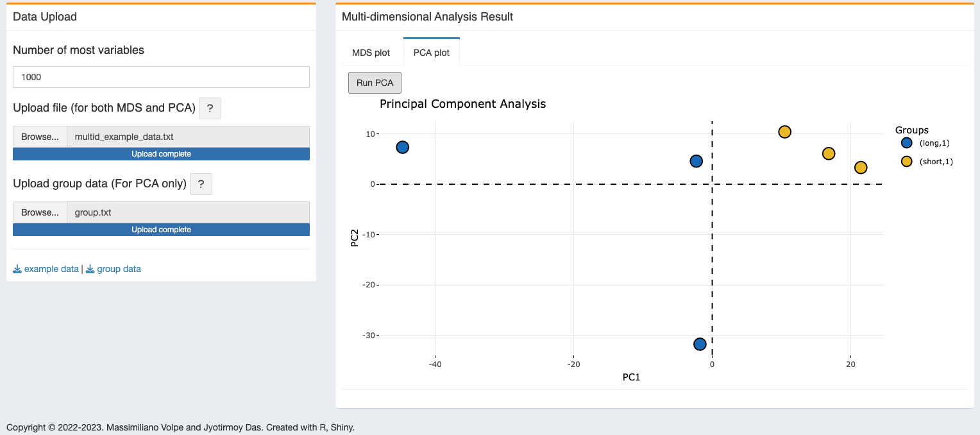Click the Upload complete bar under group.txt
This screenshot has width=980, height=435.
pyautogui.click(x=161, y=230)
